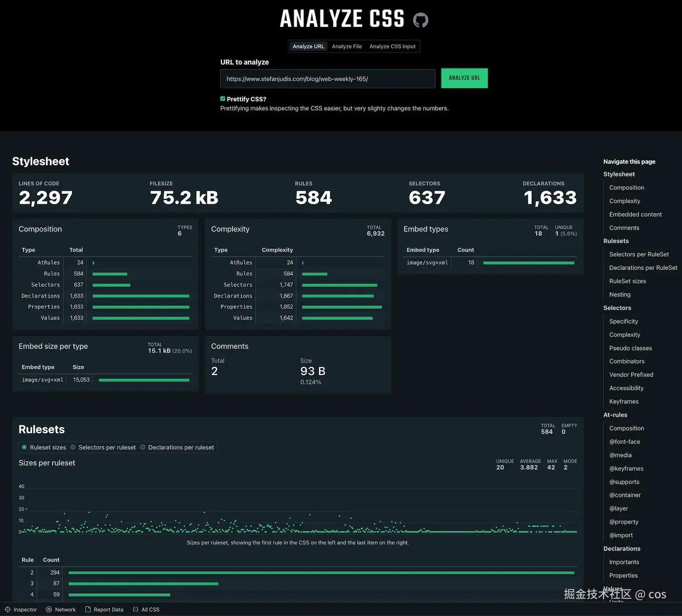Open the GitHub repository via the logo icon

point(421,20)
